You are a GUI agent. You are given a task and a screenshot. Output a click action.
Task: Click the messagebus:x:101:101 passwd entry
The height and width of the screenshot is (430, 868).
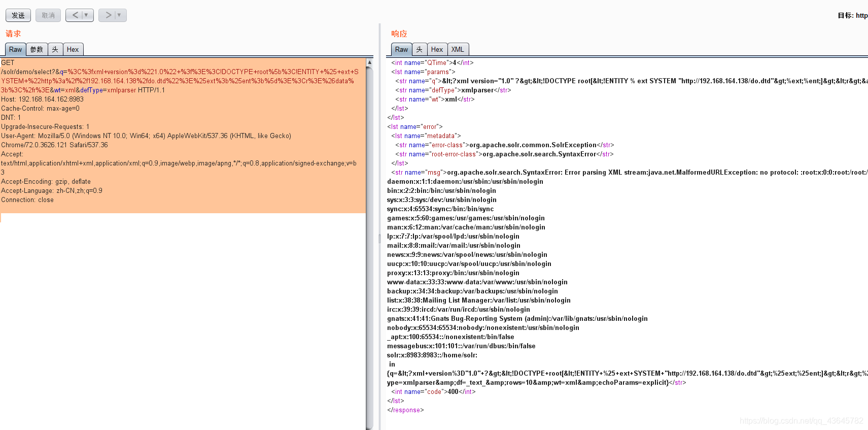[461, 346]
